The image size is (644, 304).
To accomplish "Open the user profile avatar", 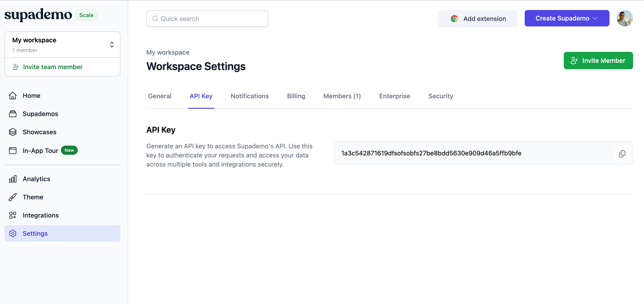I will pos(624,18).
